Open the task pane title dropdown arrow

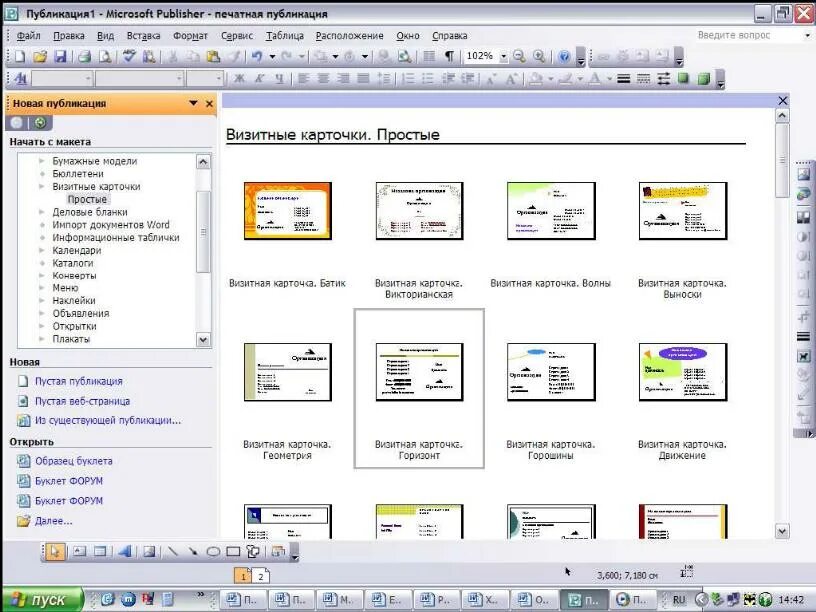(194, 103)
